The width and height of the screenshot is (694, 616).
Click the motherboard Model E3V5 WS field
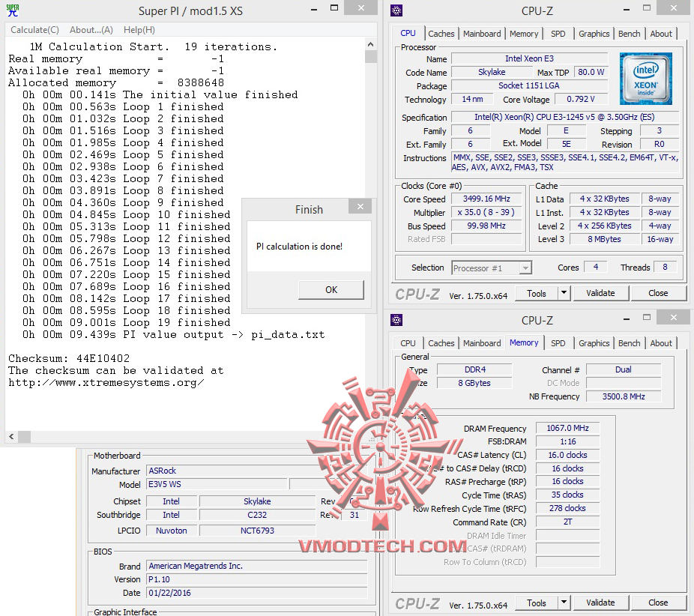point(217,484)
